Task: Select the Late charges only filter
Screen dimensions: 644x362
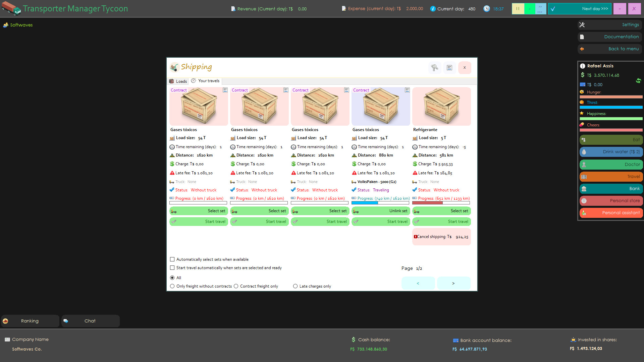Action: tap(295, 286)
